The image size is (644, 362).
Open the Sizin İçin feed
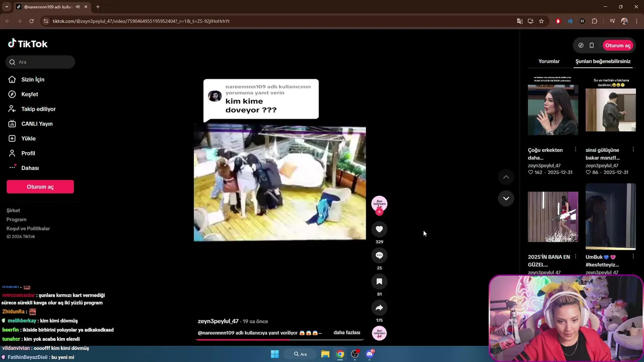pyautogui.click(x=33, y=79)
